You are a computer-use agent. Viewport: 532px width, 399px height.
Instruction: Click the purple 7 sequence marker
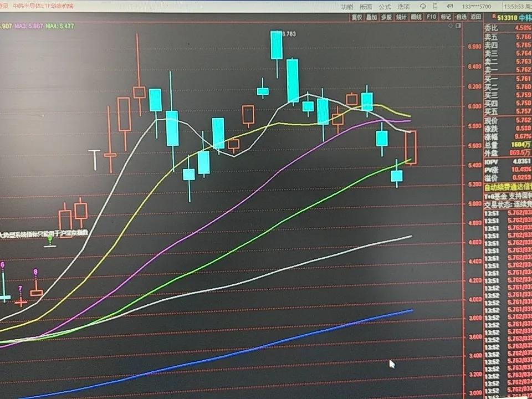point(21,288)
